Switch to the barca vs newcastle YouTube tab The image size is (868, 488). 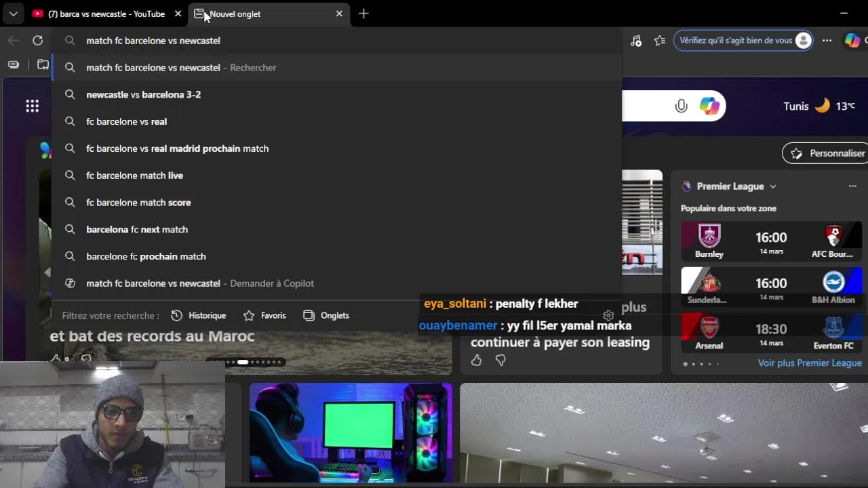pos(108,14)
